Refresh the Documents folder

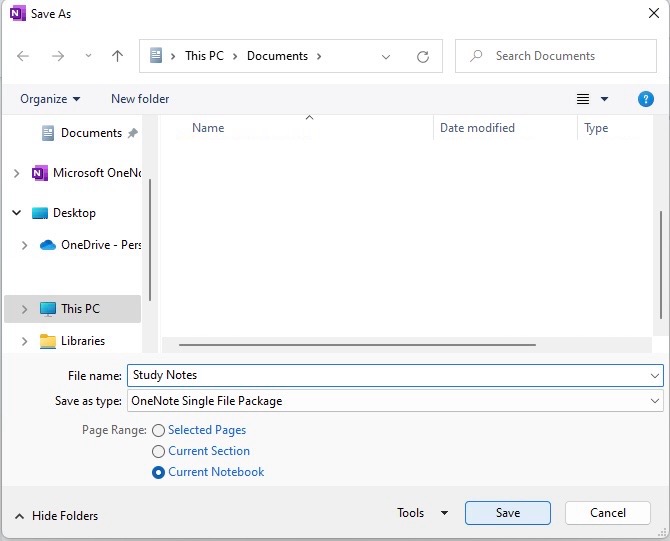(423, 56)
